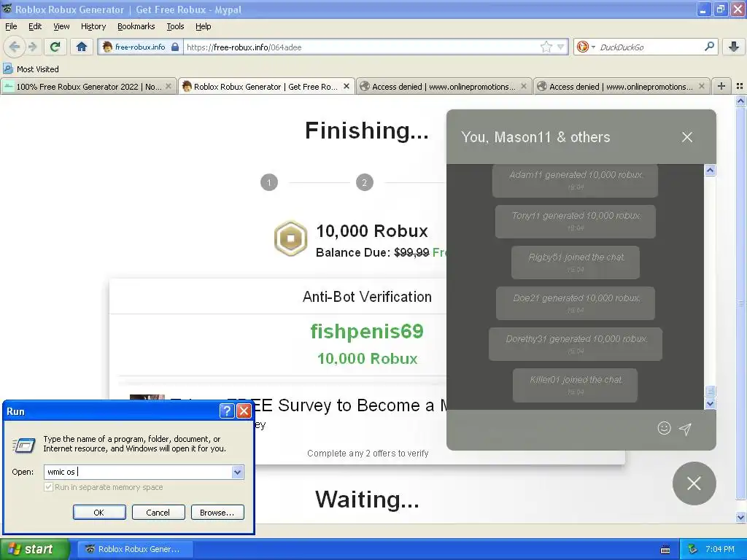Close the Run dialog with the red X
This screenshot has height=560, width=747.
pyautogui.click(x=244, y=411)
